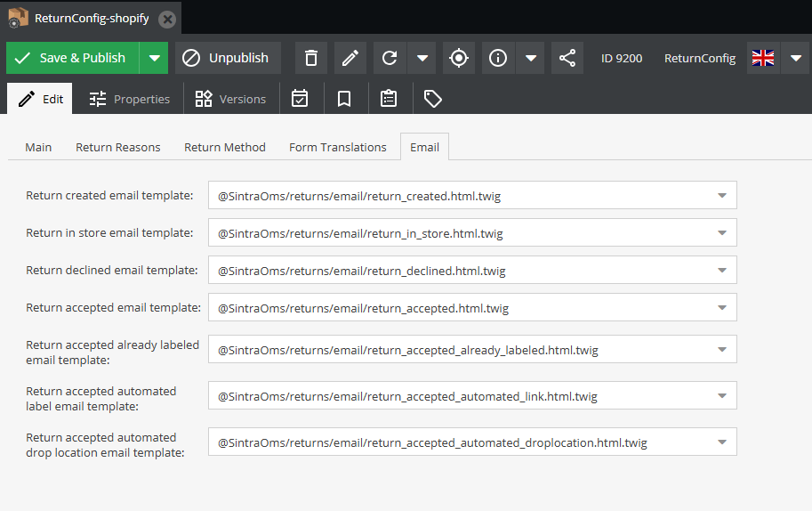Open the schedule calendar tab icon
The width and height of the screenshot is (812, 511).
(x=301, y=99)
